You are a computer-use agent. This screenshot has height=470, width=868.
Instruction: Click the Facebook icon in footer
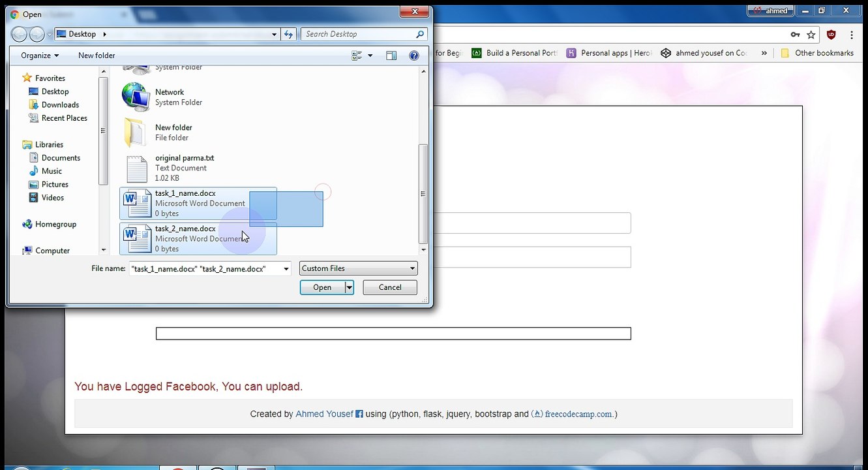pos(359,414)
